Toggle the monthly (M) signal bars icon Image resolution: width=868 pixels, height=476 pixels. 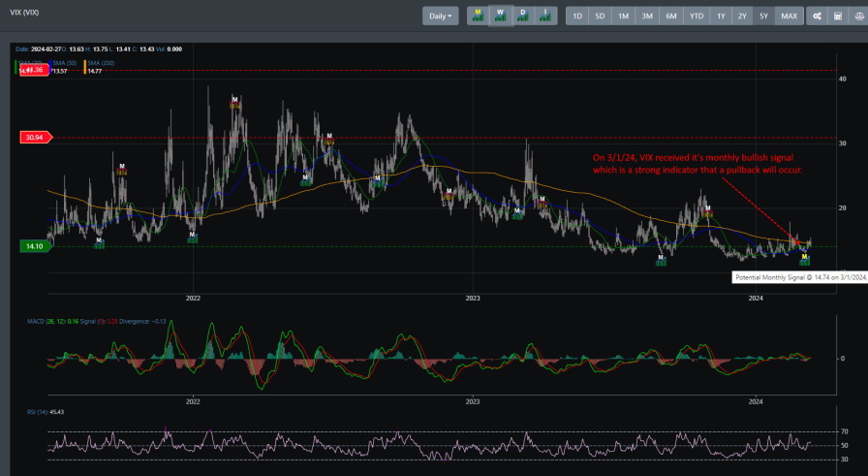coord(479,16)
